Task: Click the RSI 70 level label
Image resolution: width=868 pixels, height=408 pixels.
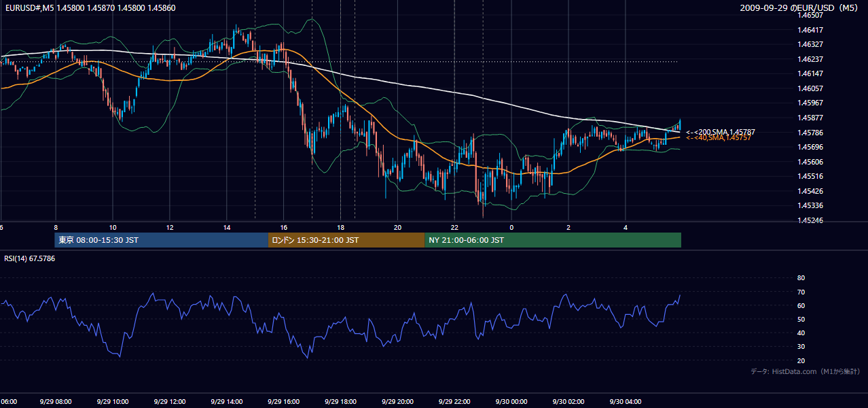Action: pos(801,292)
